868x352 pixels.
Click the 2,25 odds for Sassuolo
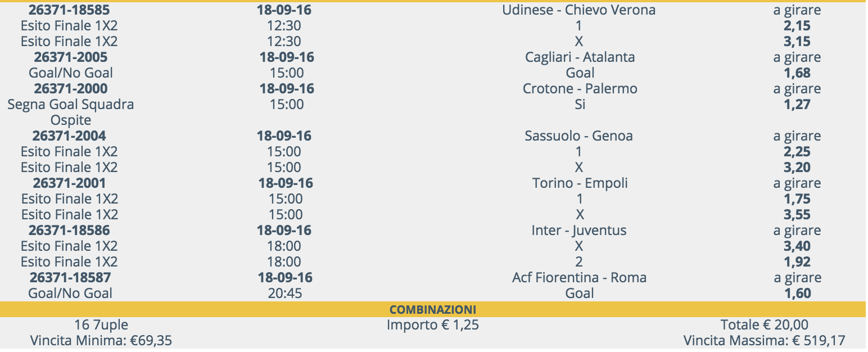(797, 152)
